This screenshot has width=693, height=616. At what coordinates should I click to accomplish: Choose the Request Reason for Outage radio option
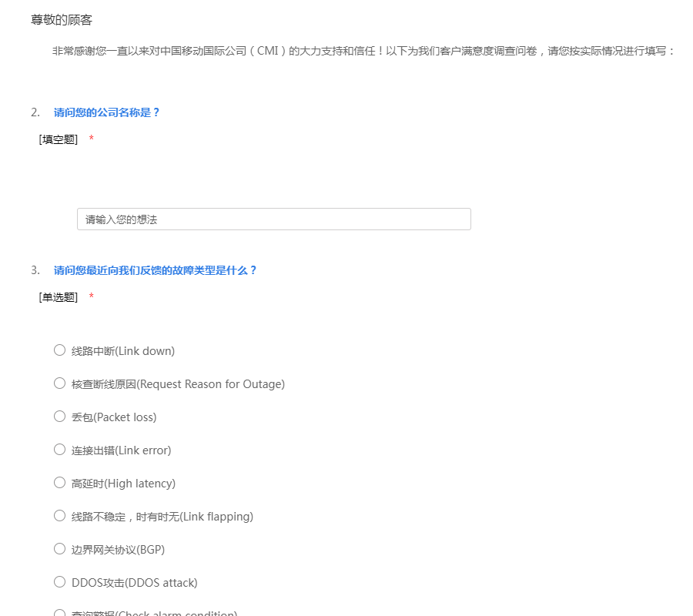[59, 383]
